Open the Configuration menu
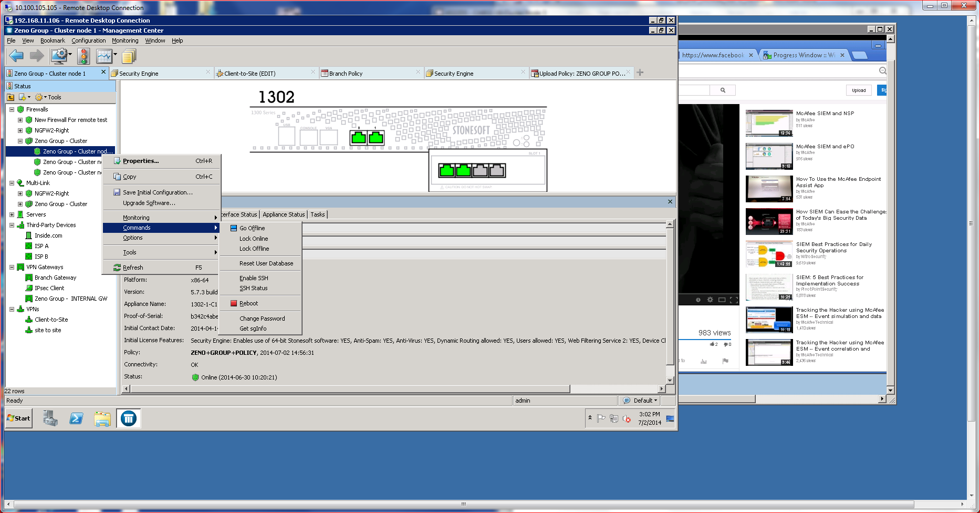 tap(89, 40)
